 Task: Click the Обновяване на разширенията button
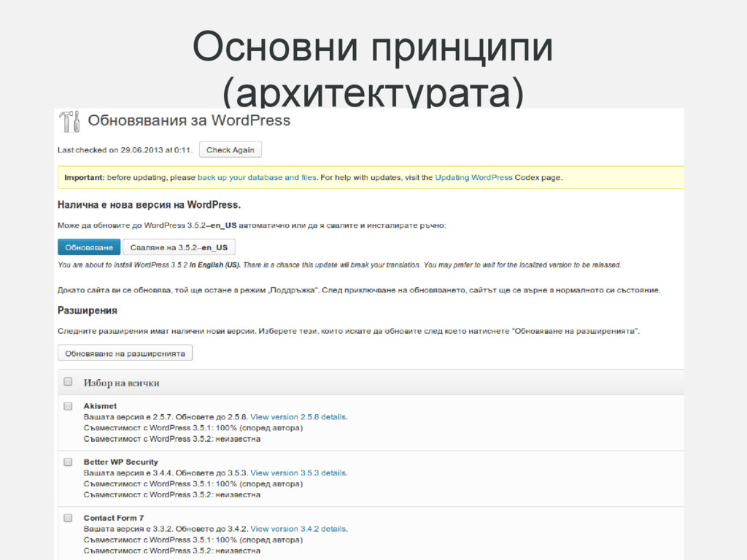125,354
